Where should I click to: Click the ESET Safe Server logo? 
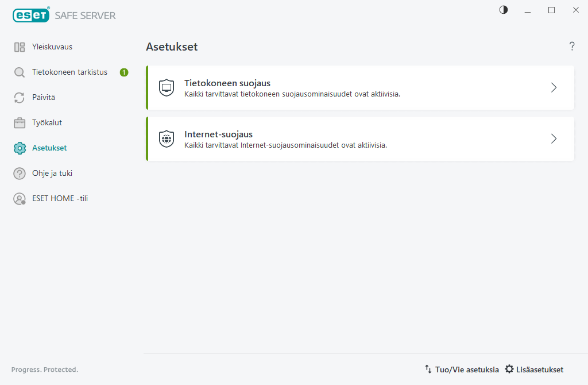[x=64, y=16]
